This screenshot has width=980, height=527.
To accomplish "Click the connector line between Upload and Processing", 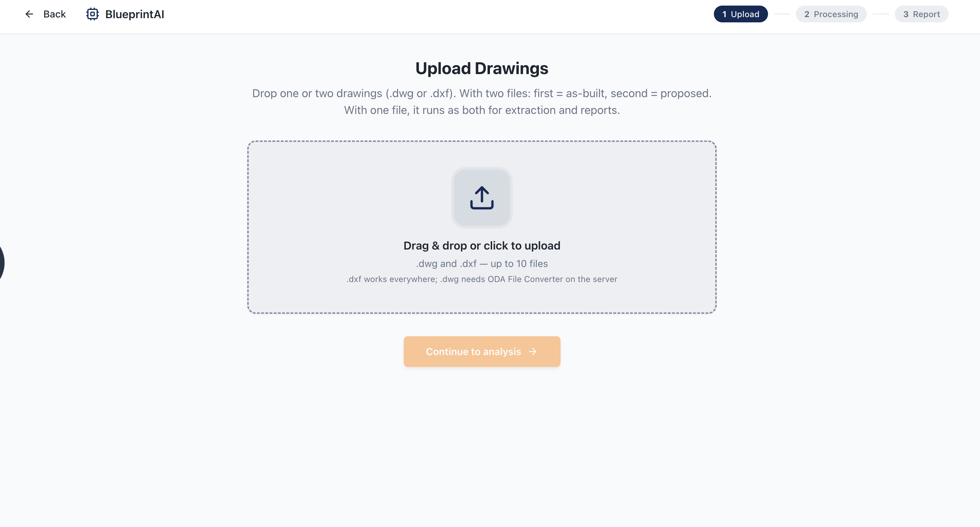I will coord(782,14).
